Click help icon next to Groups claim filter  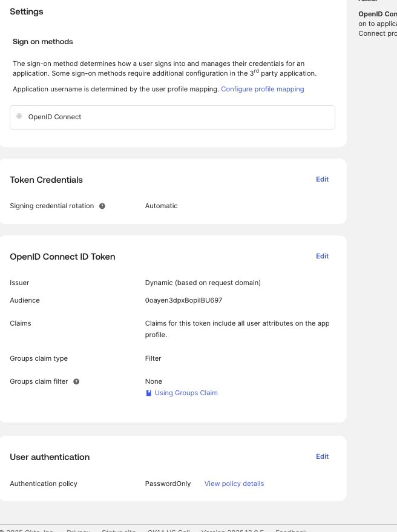[x=76, y=381]
